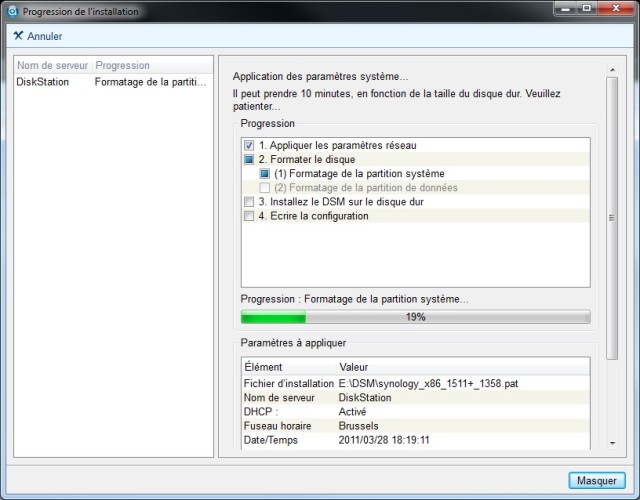Check Installez le DSM sur le disque dur
Screen dimensions: 640x500
click(249, 202)
